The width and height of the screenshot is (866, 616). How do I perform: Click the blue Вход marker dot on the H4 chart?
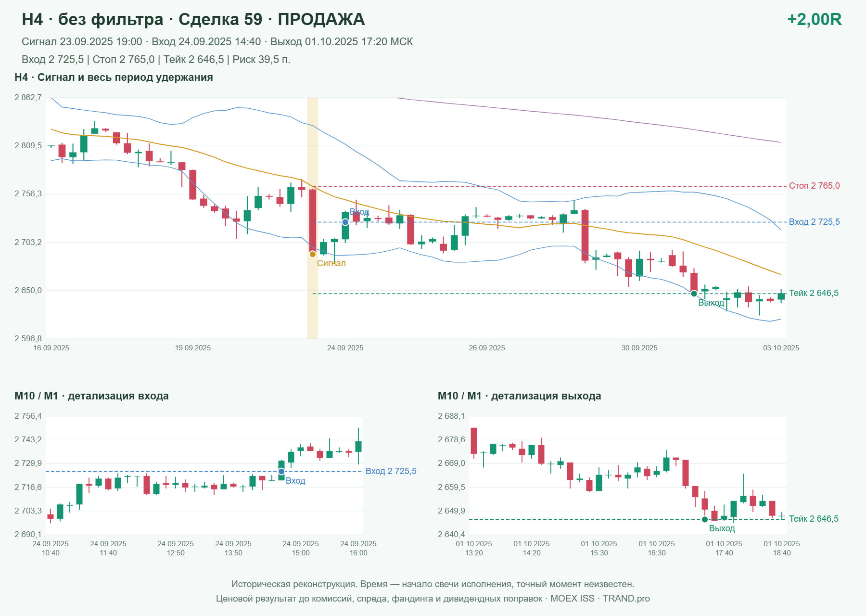coord(345,222)
